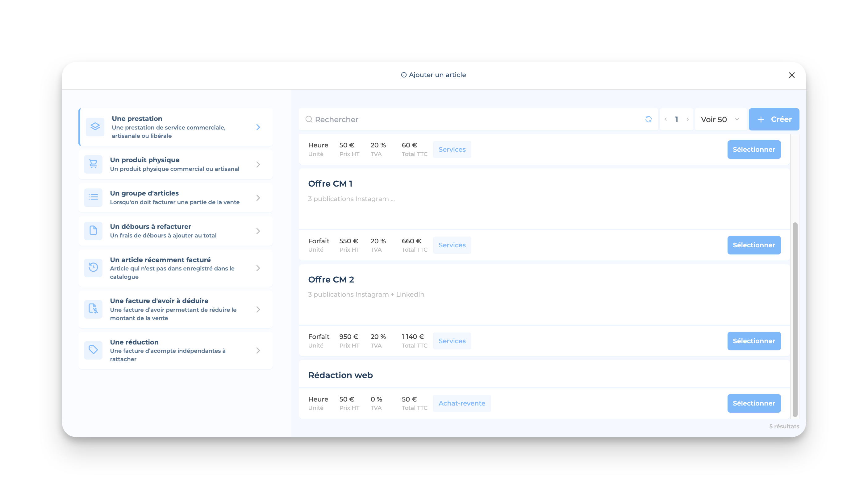Expand the Une réduction chevron

click(258, 350)
